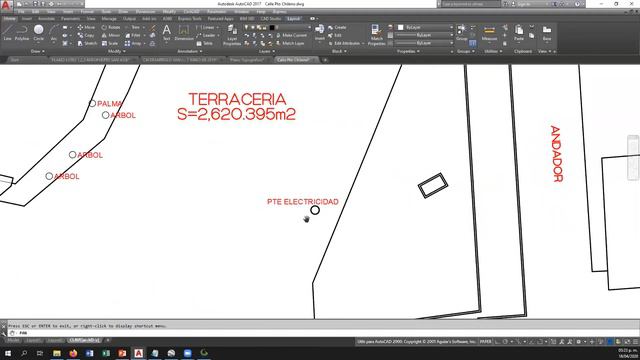Open the Measure utility

click(489, 33)
